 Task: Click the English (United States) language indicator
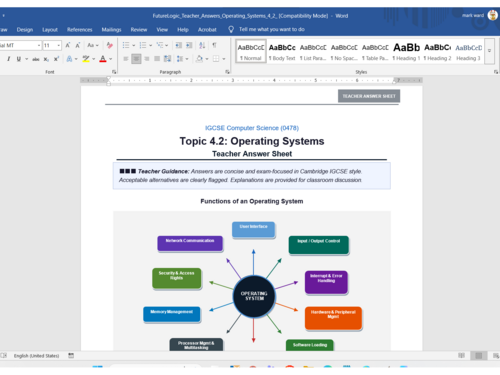[x=36, y=356]
